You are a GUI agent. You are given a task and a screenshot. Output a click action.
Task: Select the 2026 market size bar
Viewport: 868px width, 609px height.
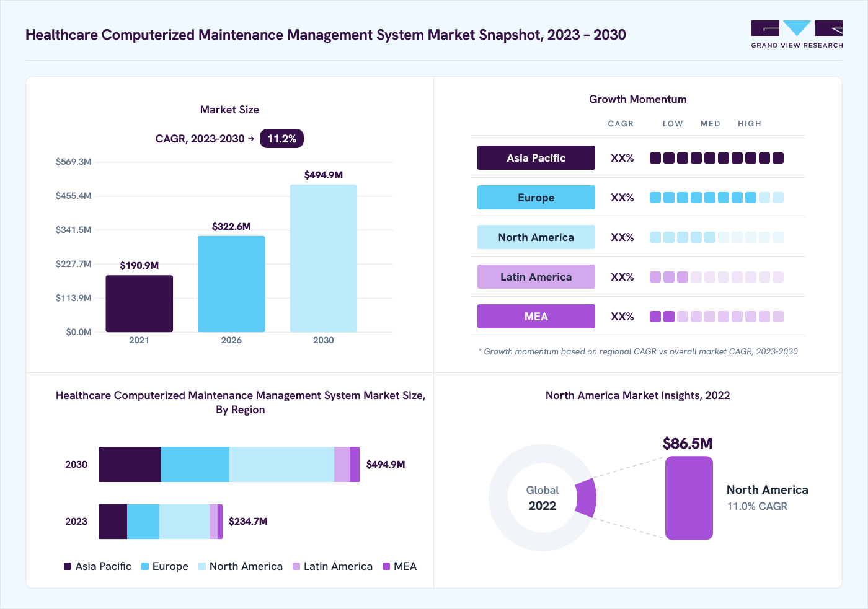(231, 284)
